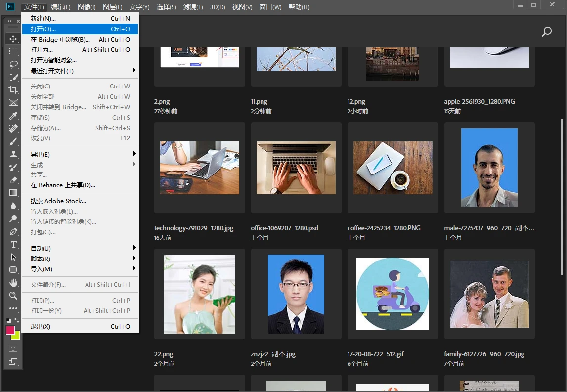This screenshot has width=567, height=392.
Task: Select the Hand tool
Action: [x=13, y=283]
